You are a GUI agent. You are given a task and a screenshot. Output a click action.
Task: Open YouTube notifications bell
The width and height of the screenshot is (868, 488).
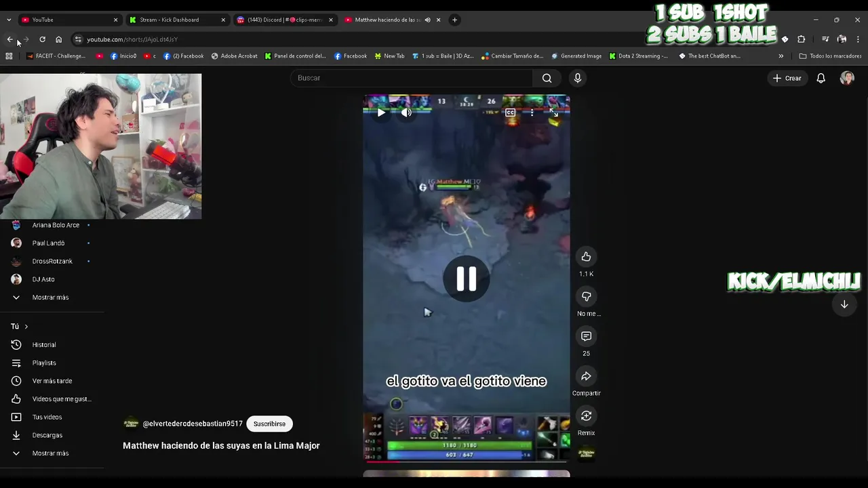coord(821,78)
